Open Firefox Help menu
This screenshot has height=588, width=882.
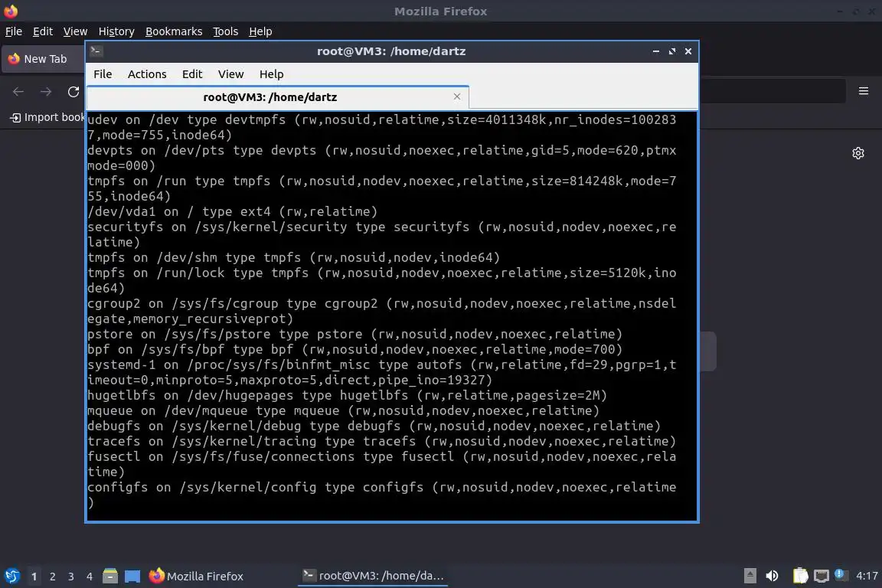click(260, 31)
